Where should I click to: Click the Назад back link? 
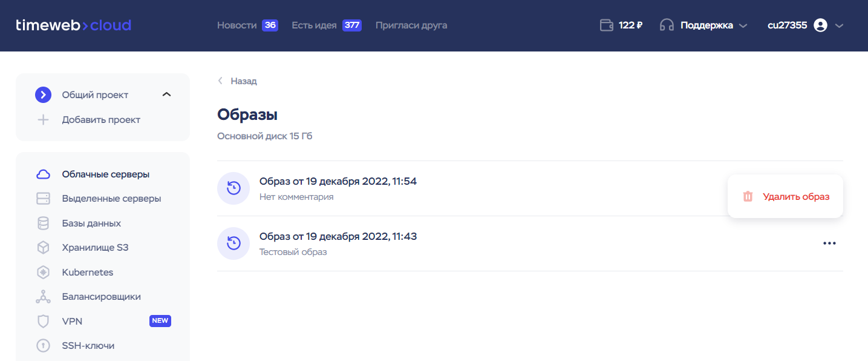pyautogui.click(x=243, y=81)
